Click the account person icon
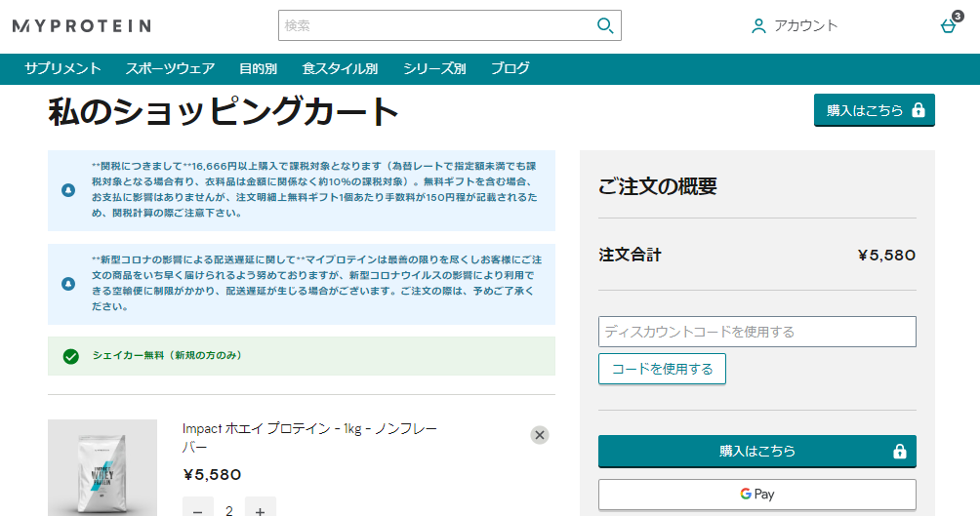The width and height of the screenshot is (980, 516). [758, 25]
